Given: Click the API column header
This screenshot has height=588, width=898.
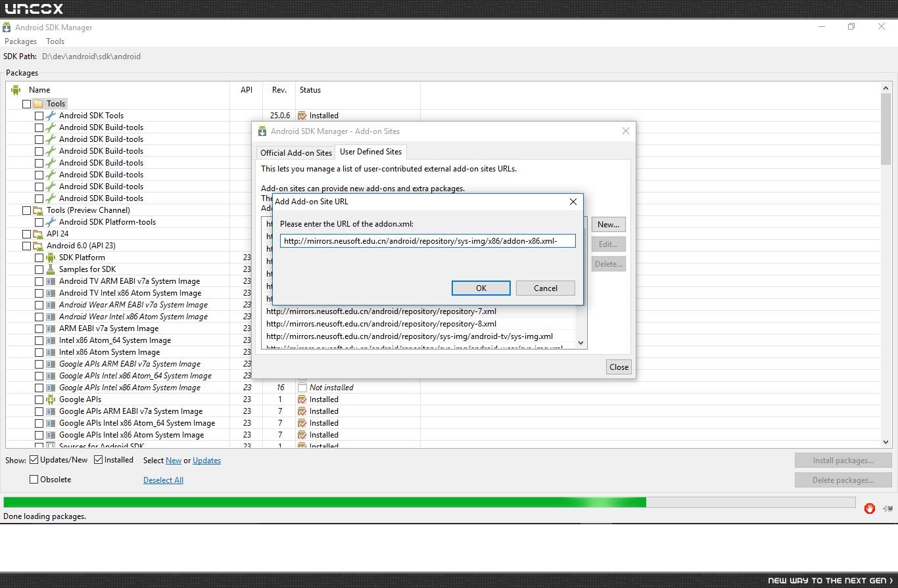Looking at the screenshot, I should pos(247,90).
